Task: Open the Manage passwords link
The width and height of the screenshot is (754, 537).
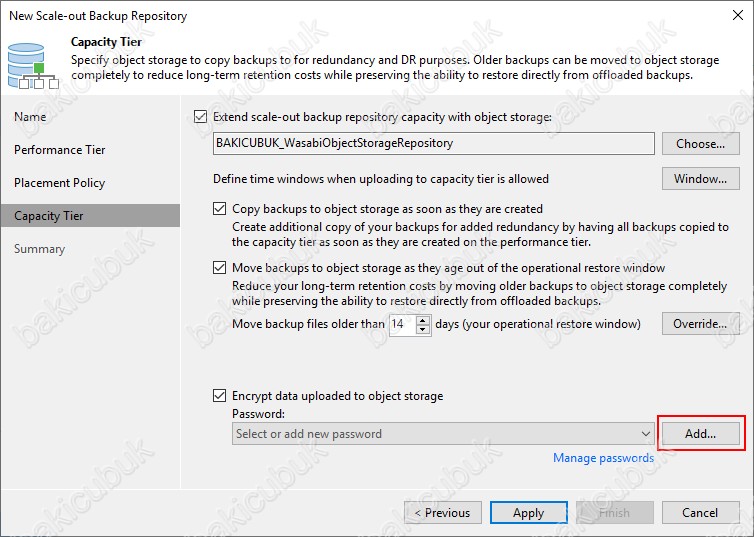Action: click(603, 458)
